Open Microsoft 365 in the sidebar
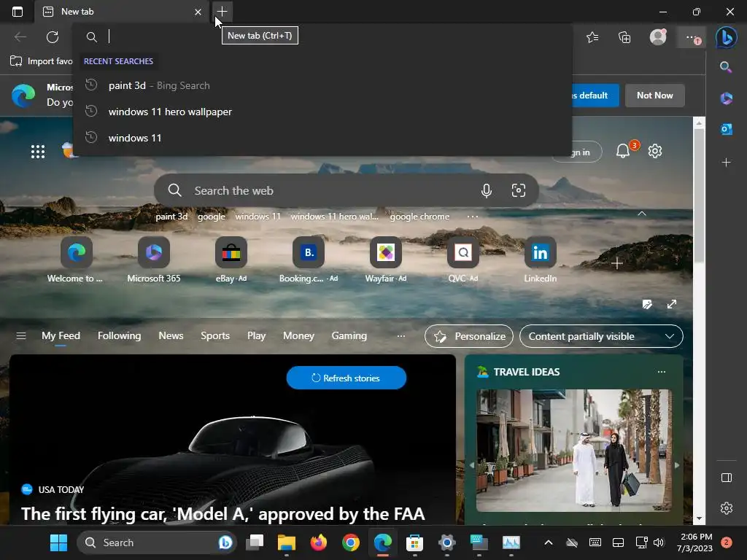Screen dimensions: 747x560 (x=726, y=98)
